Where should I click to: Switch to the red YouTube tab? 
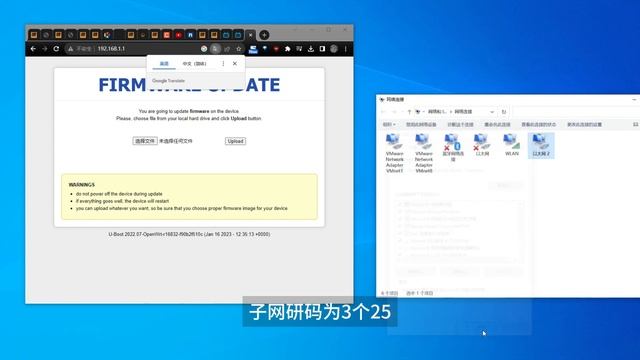[x=178, y=35]
